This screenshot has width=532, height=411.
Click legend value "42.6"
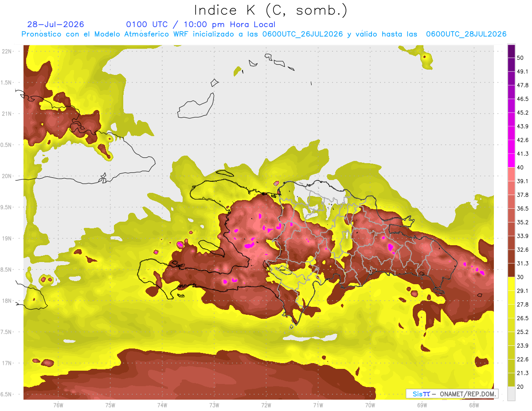pyautogui.click(x=523, y=140)
